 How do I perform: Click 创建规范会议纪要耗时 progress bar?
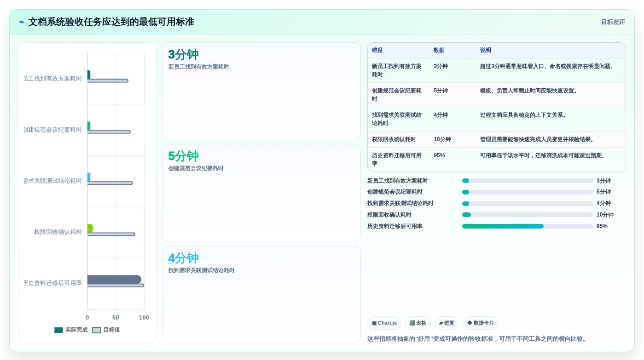pyautogui.click(x=528, y=192)
